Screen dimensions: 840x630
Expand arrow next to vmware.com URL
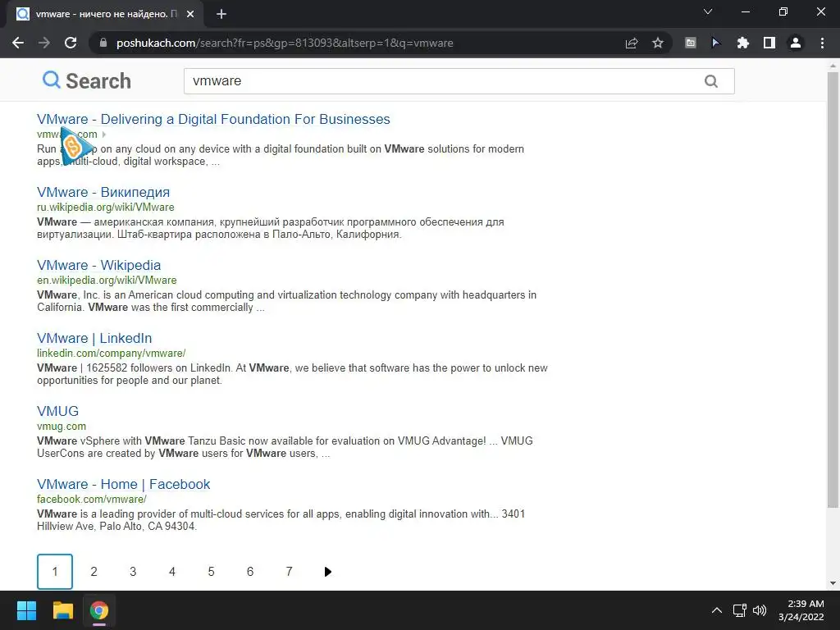[x=104, y=135]
